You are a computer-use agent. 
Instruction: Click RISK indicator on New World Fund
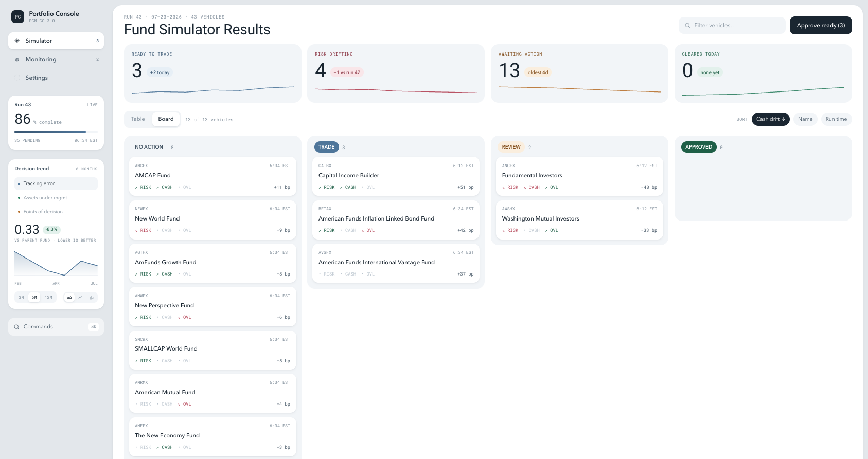click(x=143, y=230)
